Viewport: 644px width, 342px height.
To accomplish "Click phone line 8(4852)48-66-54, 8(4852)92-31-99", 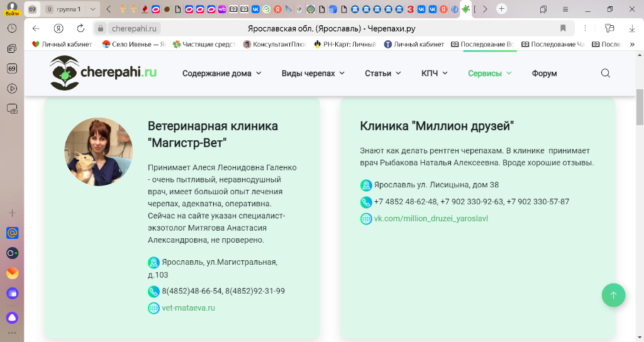I will point(223,290).
